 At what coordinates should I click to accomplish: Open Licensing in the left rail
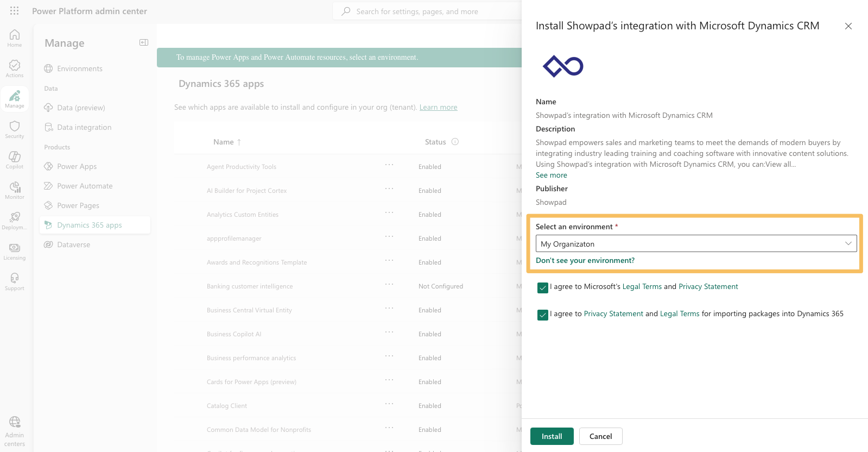15,251
